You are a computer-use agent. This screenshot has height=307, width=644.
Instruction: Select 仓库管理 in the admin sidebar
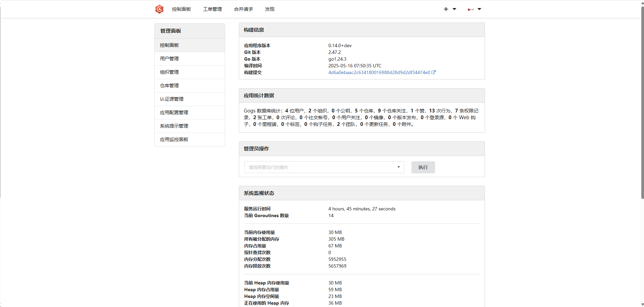coord(169,86)
